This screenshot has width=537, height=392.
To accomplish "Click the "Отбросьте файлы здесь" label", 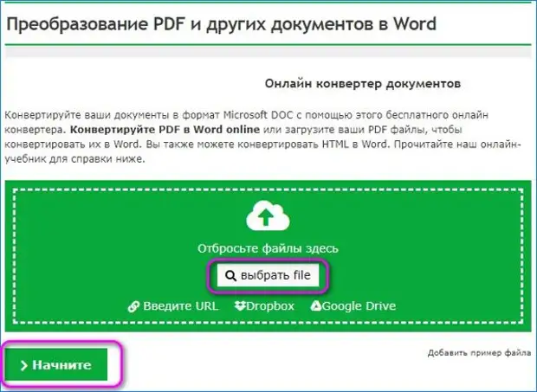I will [268, 248].
